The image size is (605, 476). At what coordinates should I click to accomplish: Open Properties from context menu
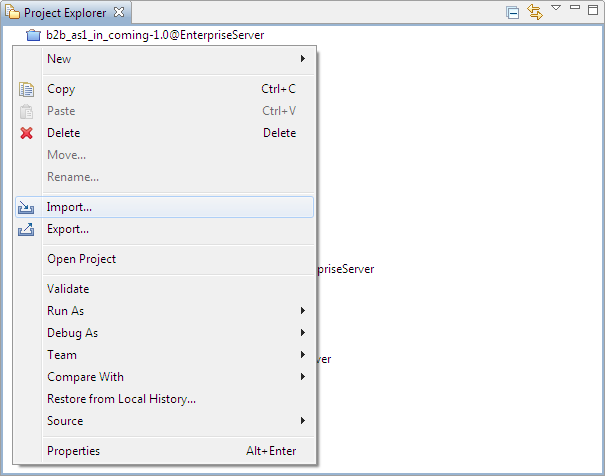(x=74, y=451)
